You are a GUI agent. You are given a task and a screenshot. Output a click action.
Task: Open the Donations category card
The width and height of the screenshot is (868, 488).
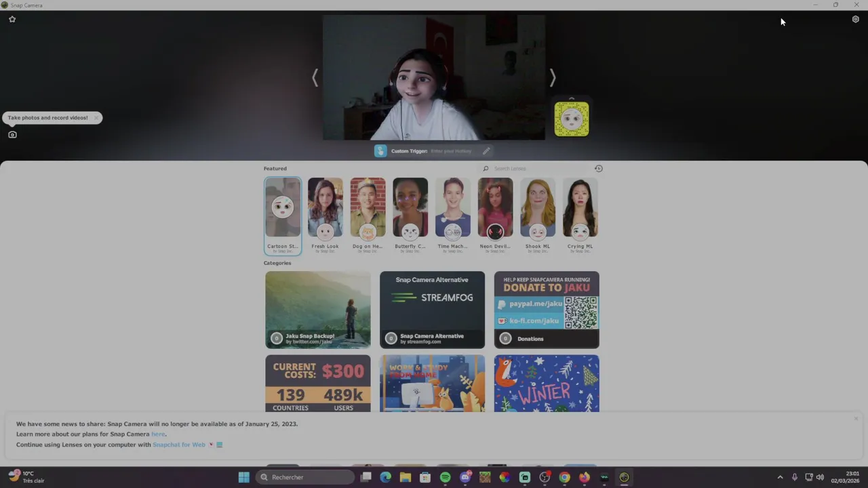(547, 310)
